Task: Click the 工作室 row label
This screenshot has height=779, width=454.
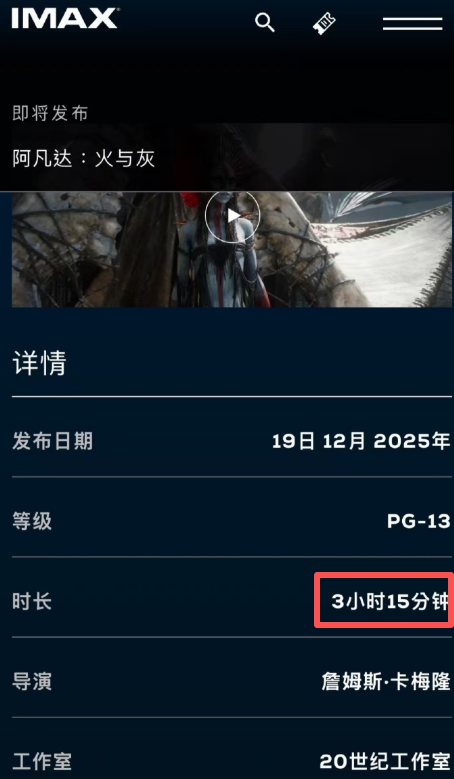Action: [x=42, y=762]
